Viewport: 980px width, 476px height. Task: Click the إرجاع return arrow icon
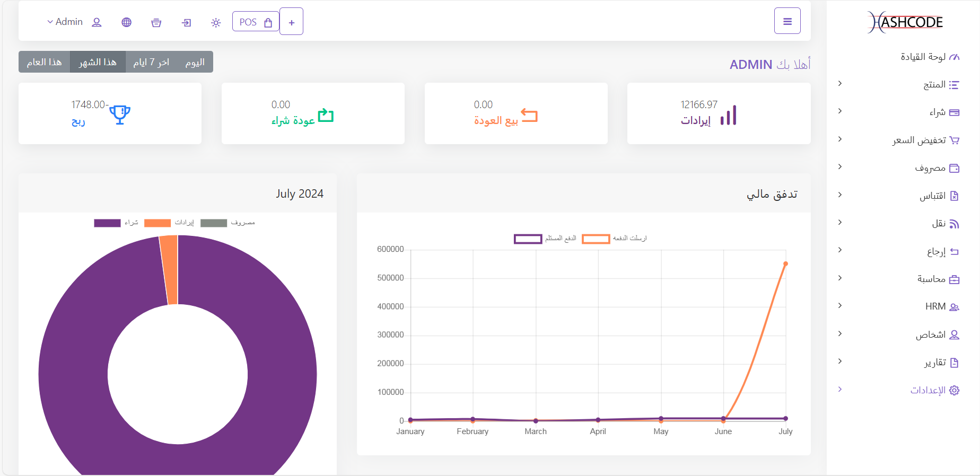pyautogui.click(x=954, y=252)
